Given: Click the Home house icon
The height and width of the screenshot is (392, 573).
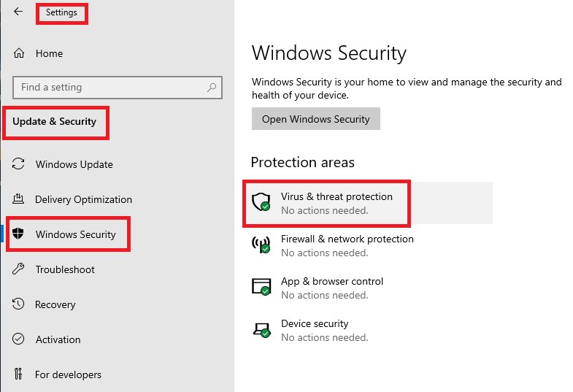Looking at the screenshot, I should [20, 53].
